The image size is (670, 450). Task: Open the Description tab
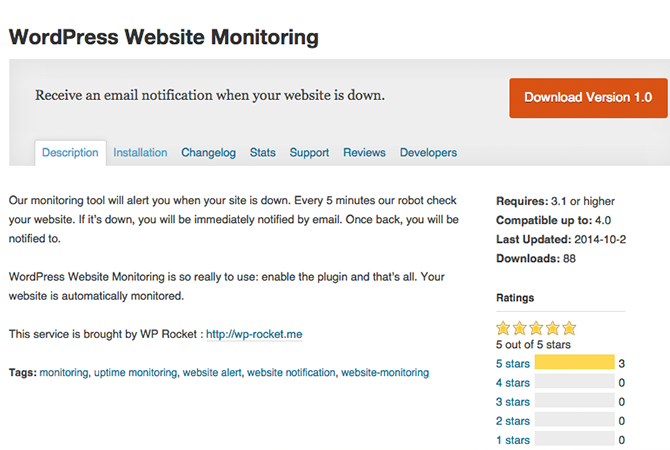pyautogui.click(x=70, y=153)
